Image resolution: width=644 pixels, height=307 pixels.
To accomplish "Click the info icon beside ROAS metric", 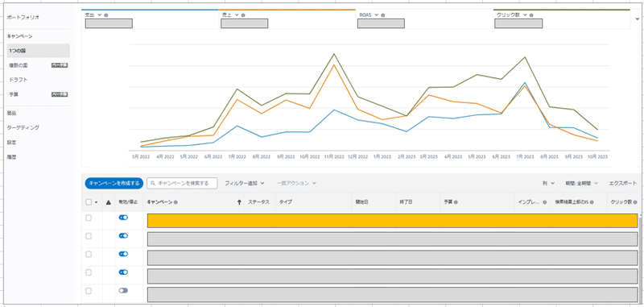I will 383,15.
